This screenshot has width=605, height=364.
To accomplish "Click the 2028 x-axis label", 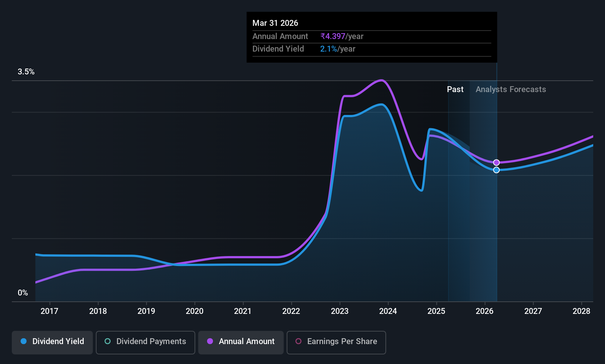I will pyautogui.click(x=581, y=311).
